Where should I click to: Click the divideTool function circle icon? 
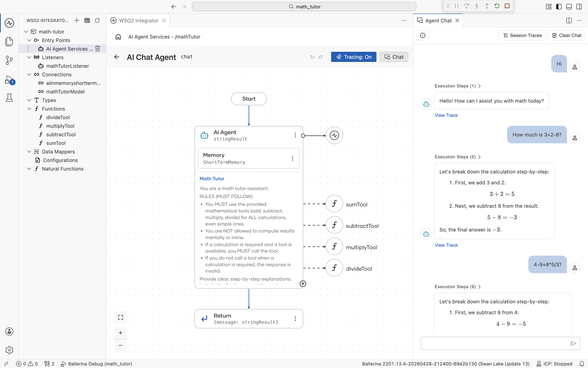334,268
